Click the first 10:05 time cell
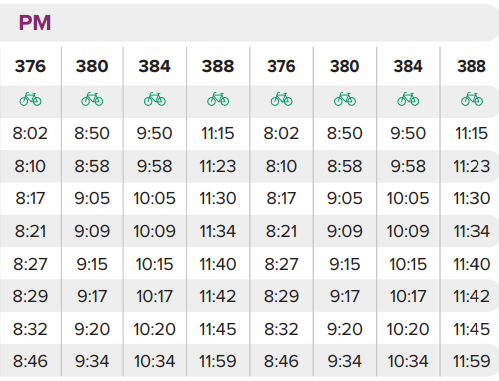This screenshot has height=381, width=499. (155, 198)
